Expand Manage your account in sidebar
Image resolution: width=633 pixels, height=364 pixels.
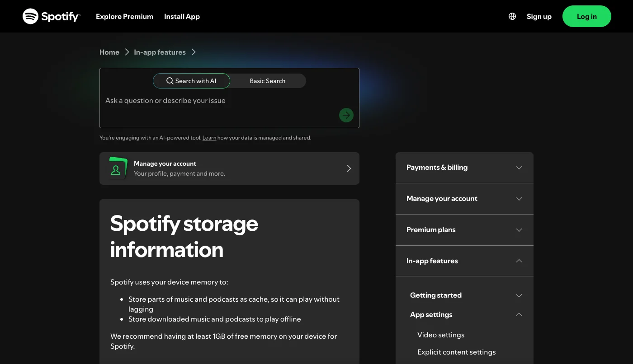pos(464,199)
